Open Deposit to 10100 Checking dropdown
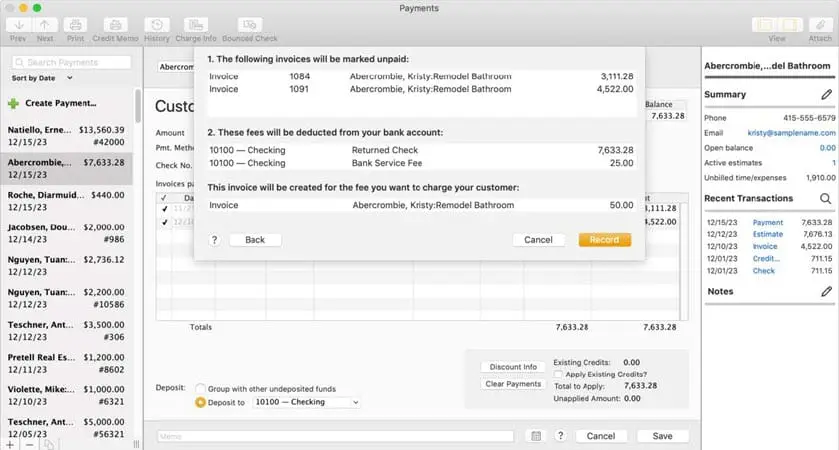This screenshot has height=450, width=839. pos(306,402)
